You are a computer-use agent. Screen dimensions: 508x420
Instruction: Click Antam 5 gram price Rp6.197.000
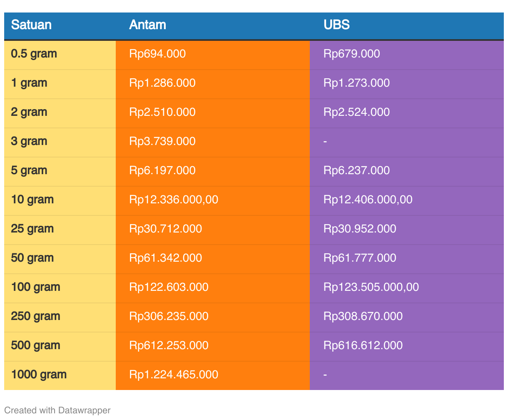pyautogui.click(x=162, y=170)
